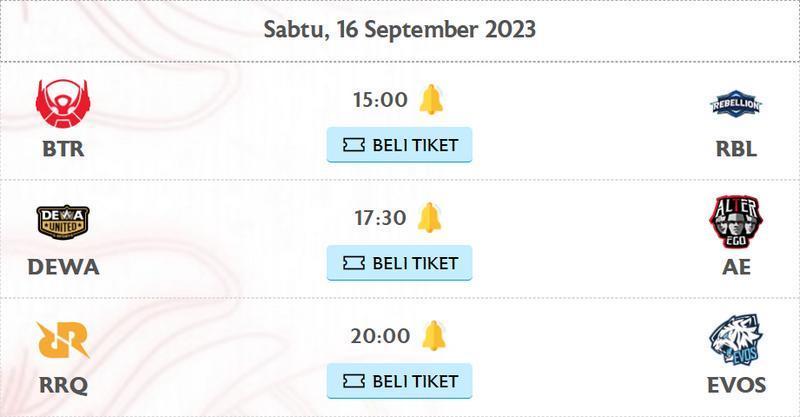The image size is (800, 417).
Task: Open the RRQ team name
Action: 63,385
